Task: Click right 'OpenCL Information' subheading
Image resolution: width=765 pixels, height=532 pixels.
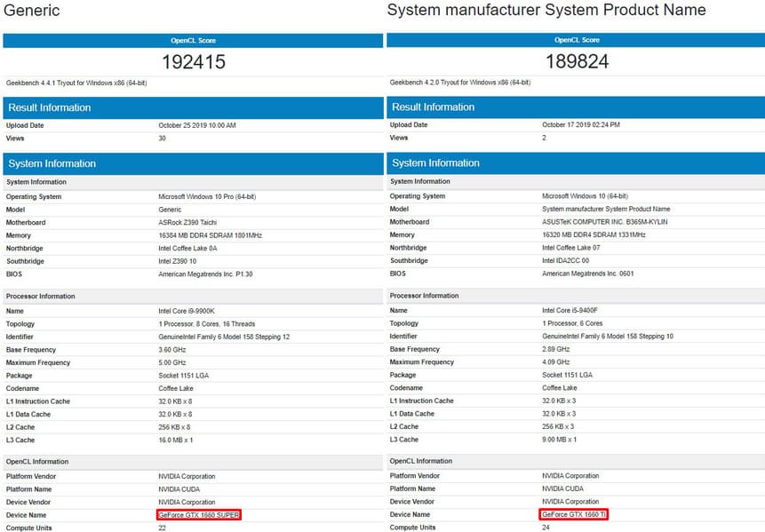Action: pyautogui.click(x=421, y=461)
